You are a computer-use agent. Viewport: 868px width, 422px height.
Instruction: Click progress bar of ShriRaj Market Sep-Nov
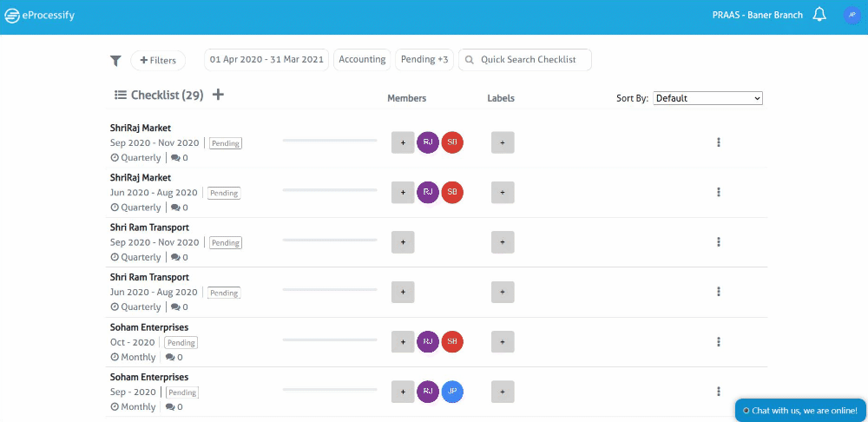[330, 141]
